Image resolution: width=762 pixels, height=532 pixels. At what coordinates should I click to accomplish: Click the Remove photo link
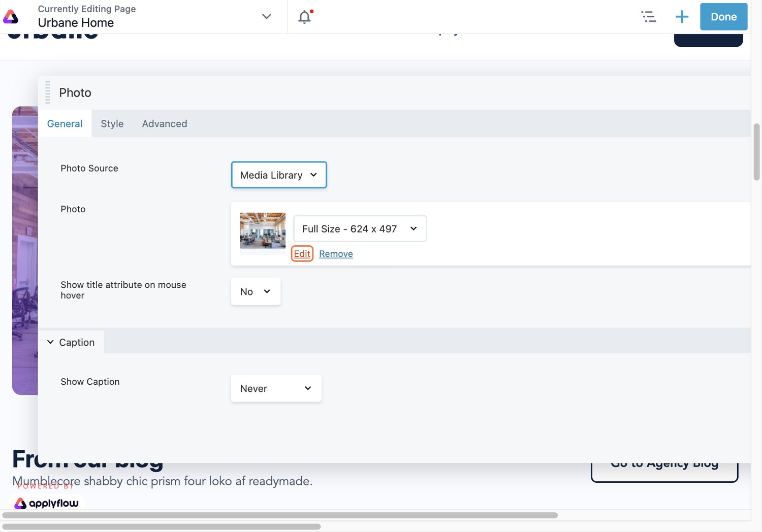336,254
